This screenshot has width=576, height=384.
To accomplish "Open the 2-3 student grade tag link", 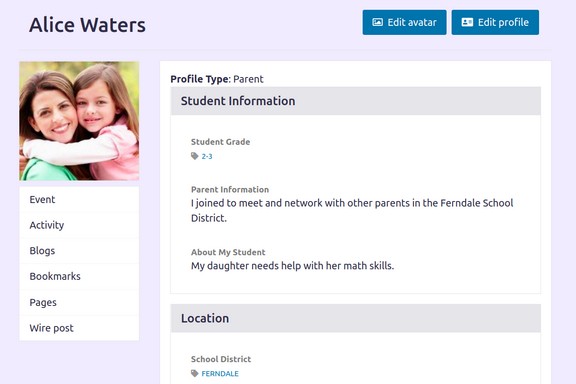I will (x=207, y=157).
